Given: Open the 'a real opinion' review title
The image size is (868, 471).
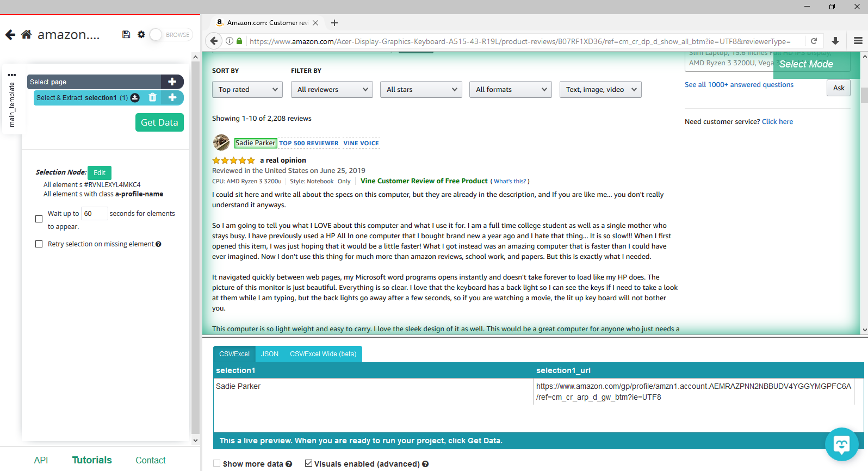Looking at the screenshot, I should click(283, 160).
